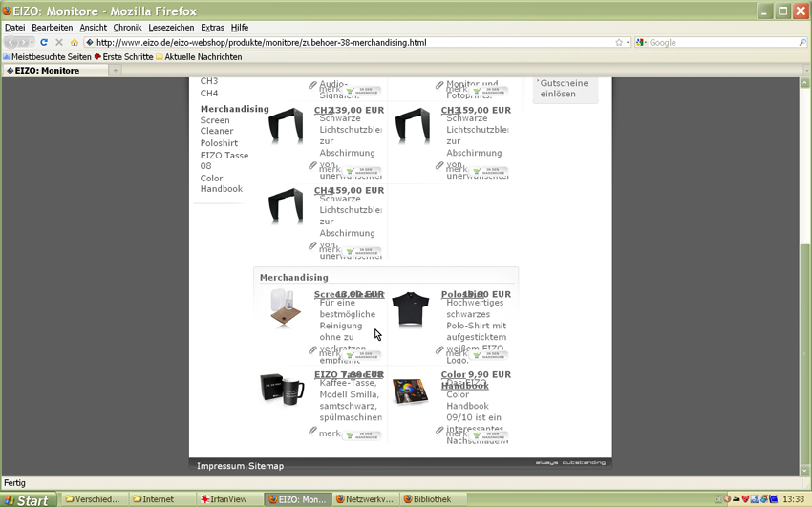The width and height of the screenshot is (812, 507).
Task: Add Color Handbook to the shopping cart
Action: [489, 435]
